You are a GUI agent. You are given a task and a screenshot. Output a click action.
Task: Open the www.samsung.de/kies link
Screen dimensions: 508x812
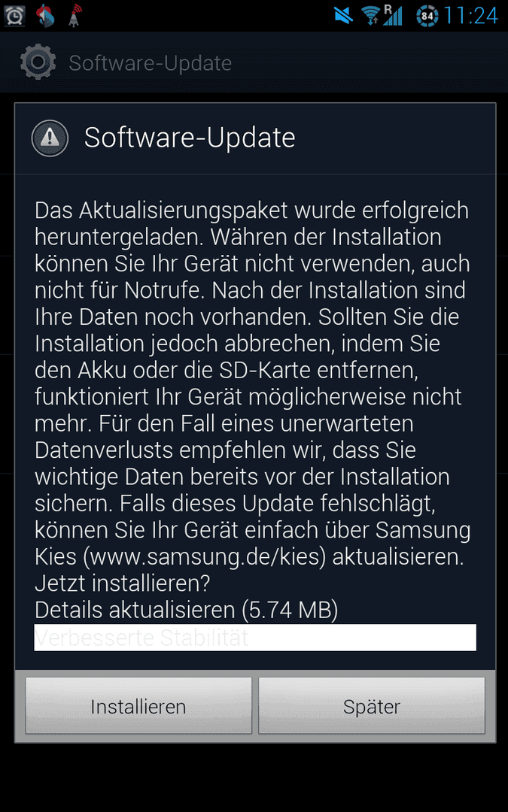tap(205, 556)
